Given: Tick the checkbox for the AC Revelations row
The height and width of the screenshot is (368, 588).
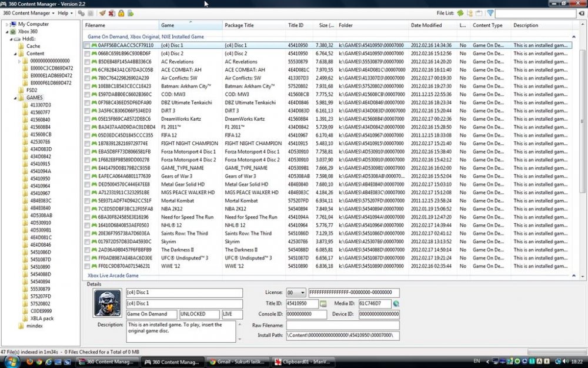Looking at the screenshot, I should point(87,62).
